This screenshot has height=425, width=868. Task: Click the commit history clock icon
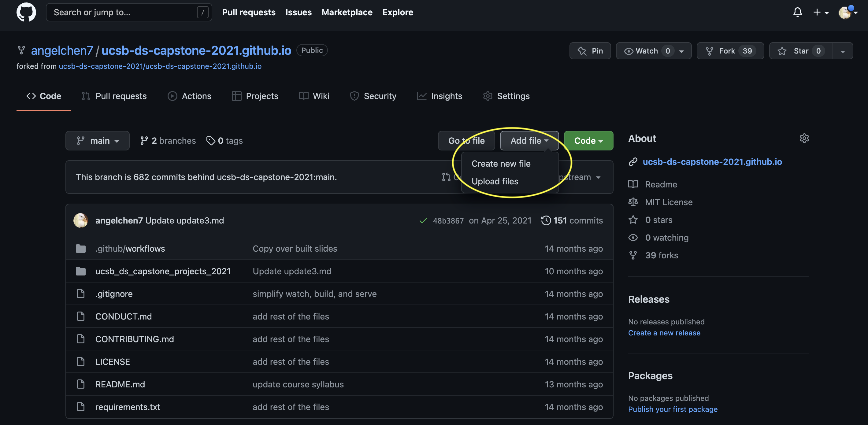pyautogui.click(x=546, y=220)
